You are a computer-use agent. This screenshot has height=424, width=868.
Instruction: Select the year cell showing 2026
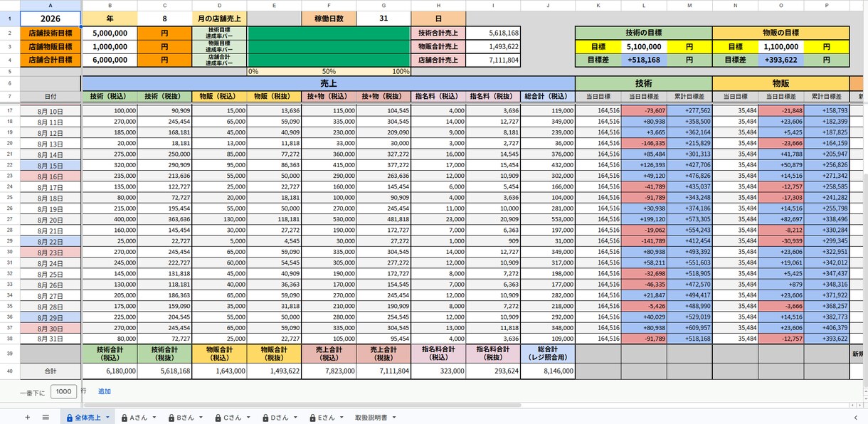coord(51,18)
